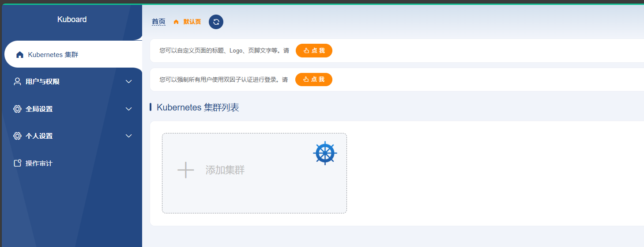The width and height of the screenshot is (644, 247).
Task: Expand the 个人设置 chevron
Action: coord(129,136)
